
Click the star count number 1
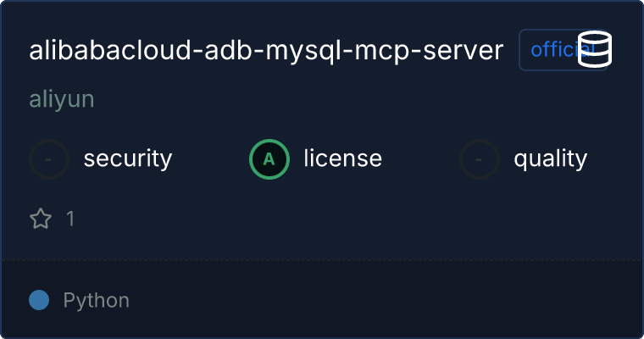[70, 220]
